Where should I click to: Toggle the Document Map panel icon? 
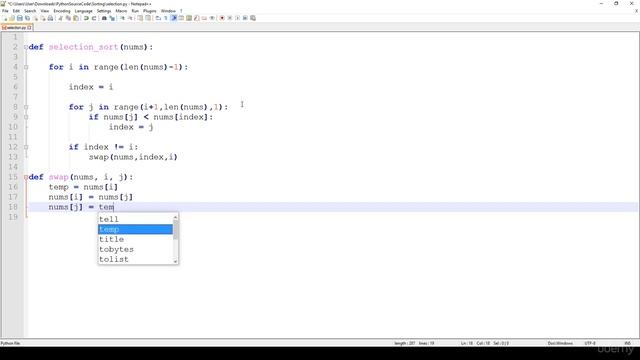(x=189, y=18)
